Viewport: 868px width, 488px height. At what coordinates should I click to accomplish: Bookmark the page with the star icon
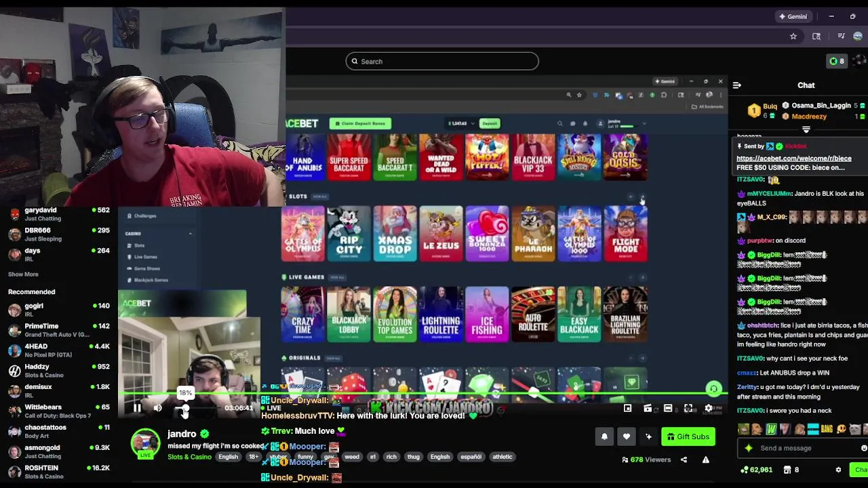[793, 37]
